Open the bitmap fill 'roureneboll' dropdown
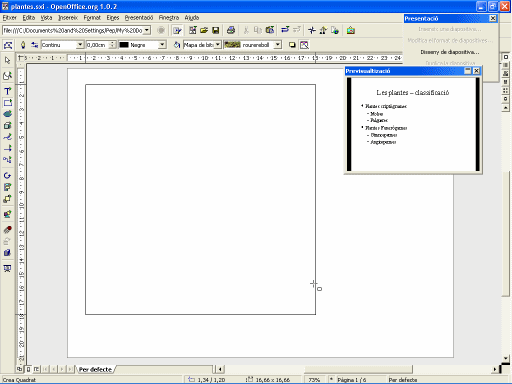512x384 pixels. coord(278,45)
